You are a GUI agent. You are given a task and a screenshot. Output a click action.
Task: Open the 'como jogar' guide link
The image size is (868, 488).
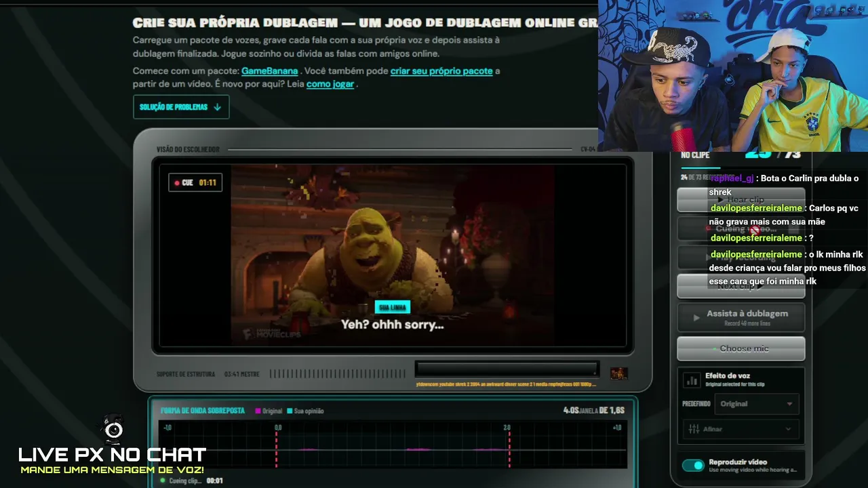point(330,84)
